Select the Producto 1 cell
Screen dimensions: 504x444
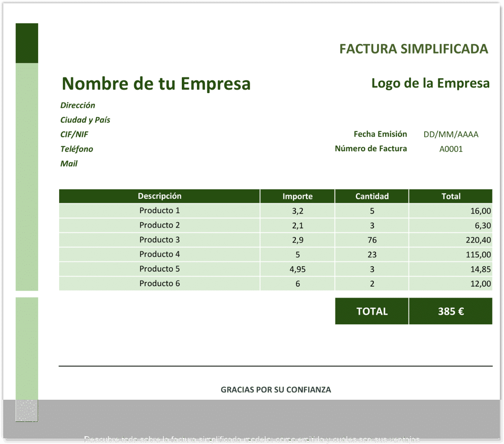(x=160, y=211)
